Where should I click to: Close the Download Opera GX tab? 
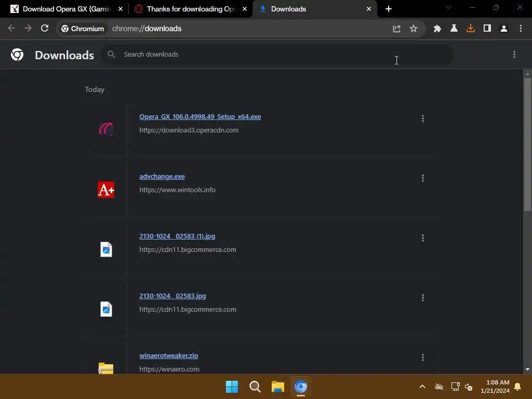coord(121,9)
